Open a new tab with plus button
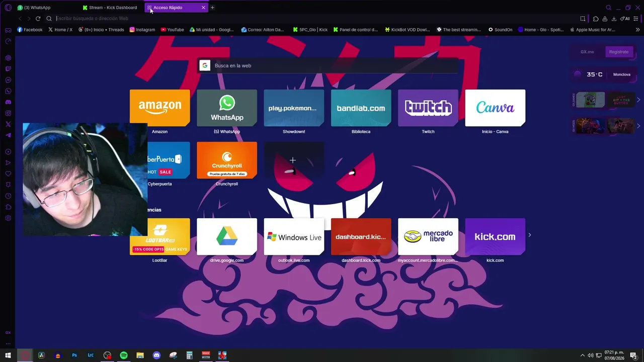This screenshot has height=362, width=644. 212,8
